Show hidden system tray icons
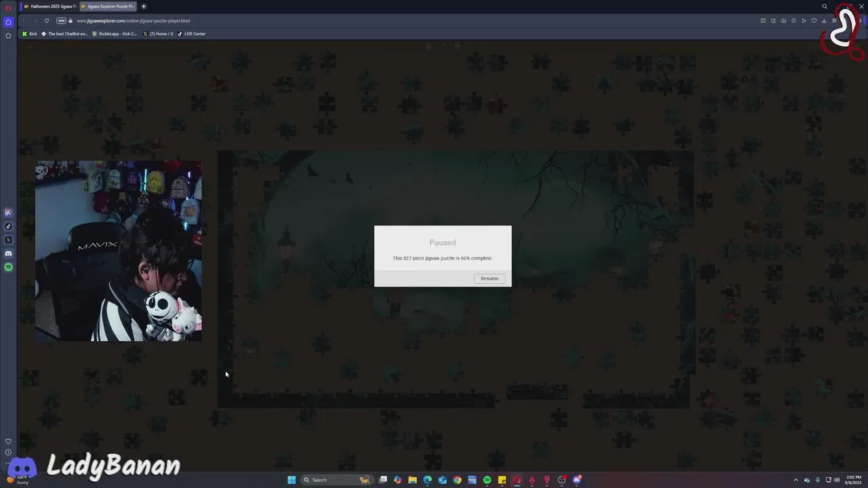Image resolution: width=868 pixels, height=488 pixels. click(x=796, y=480)
